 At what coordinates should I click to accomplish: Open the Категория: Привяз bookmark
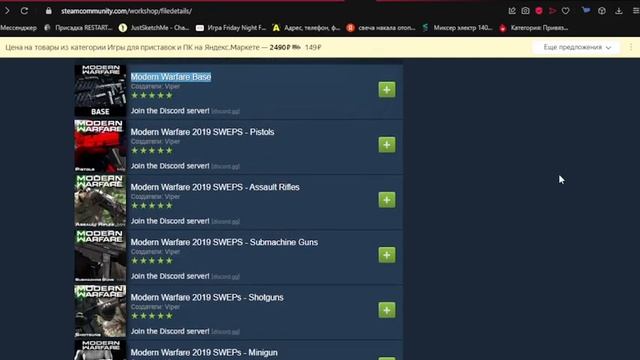tap(534, 28)
